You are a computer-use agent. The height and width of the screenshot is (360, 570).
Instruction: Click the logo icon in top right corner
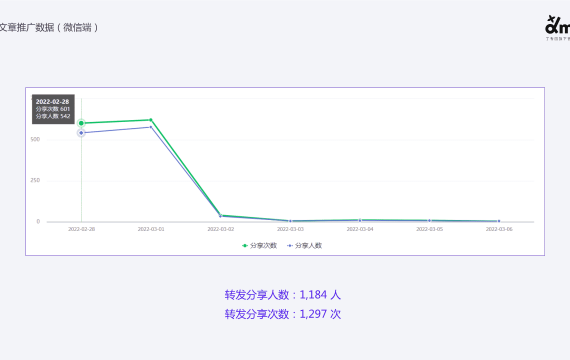[x=557, y=28]
